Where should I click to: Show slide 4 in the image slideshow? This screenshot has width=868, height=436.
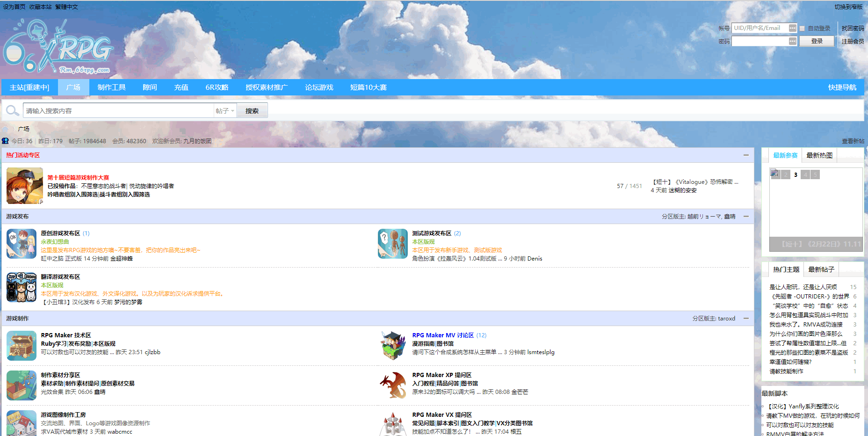point(805,174)
